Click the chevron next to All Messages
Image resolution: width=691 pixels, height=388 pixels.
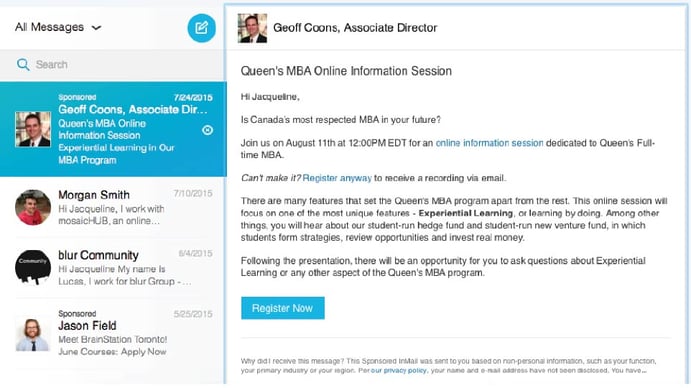[x=97, y=28]
